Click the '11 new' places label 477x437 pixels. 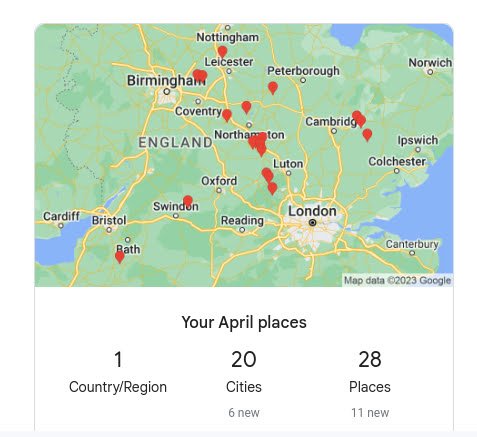coord(370,413)
